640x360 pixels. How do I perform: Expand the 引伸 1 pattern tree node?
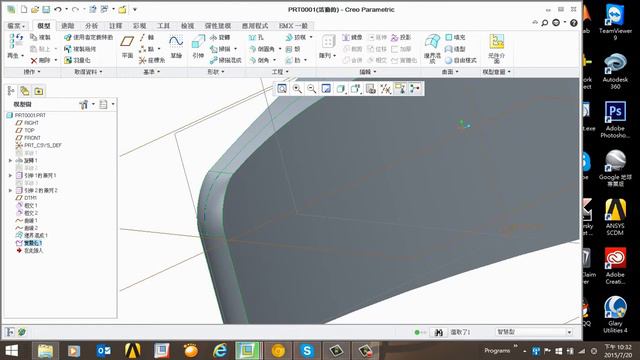click(x=10, y=176)
